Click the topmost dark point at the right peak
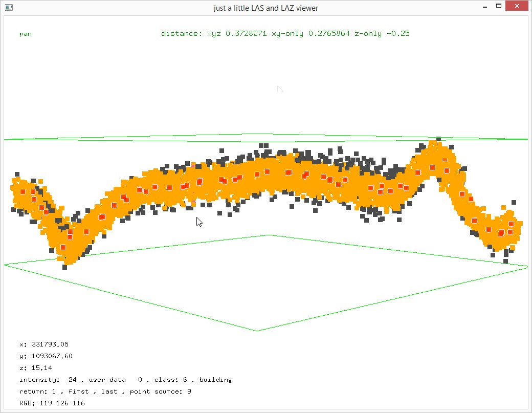This screenshot has width=532, height=413. [x=439, y=139]
